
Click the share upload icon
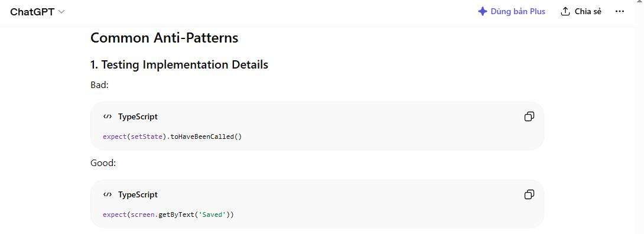click(x=565, y=11)
